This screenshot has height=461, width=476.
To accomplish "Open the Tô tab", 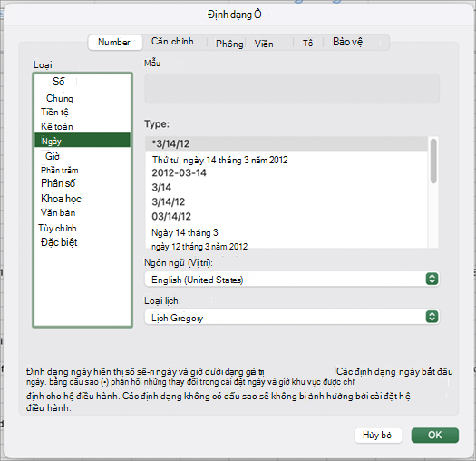I will pos(307,44).
